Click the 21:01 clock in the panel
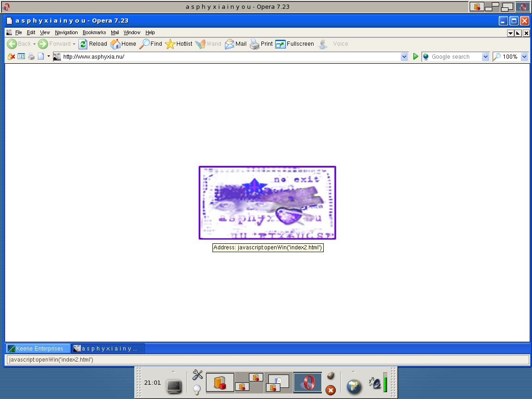Image resolution: width=532 pixels, height=399 pixels. coord(152,383)
